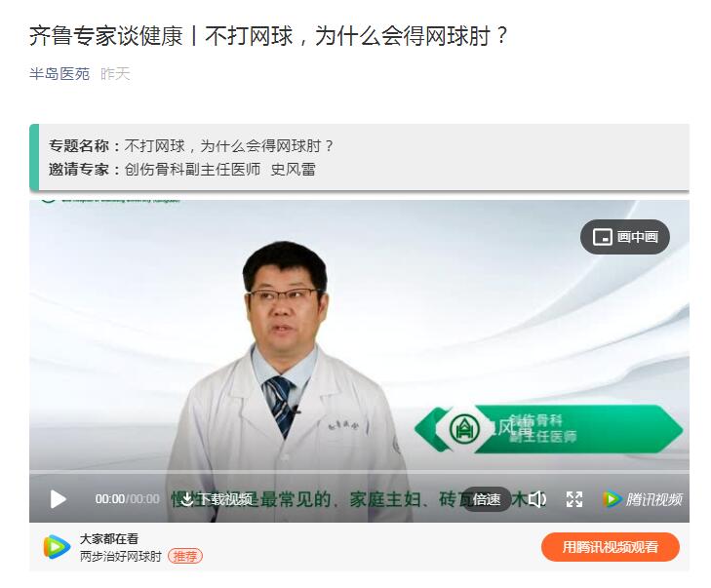Screen dimensions: 711x588
Task: Open the 两步治好网球肘 recommended video
Action: click(x=121, y=556)
